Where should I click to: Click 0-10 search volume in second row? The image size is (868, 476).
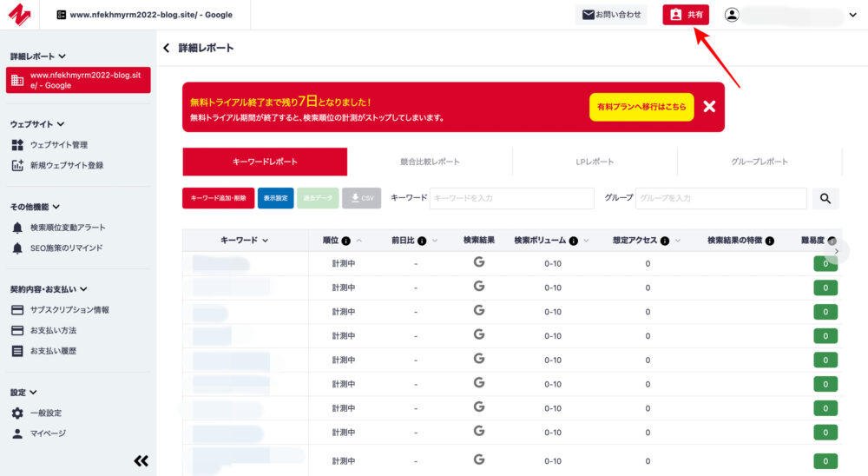point(552,288)
